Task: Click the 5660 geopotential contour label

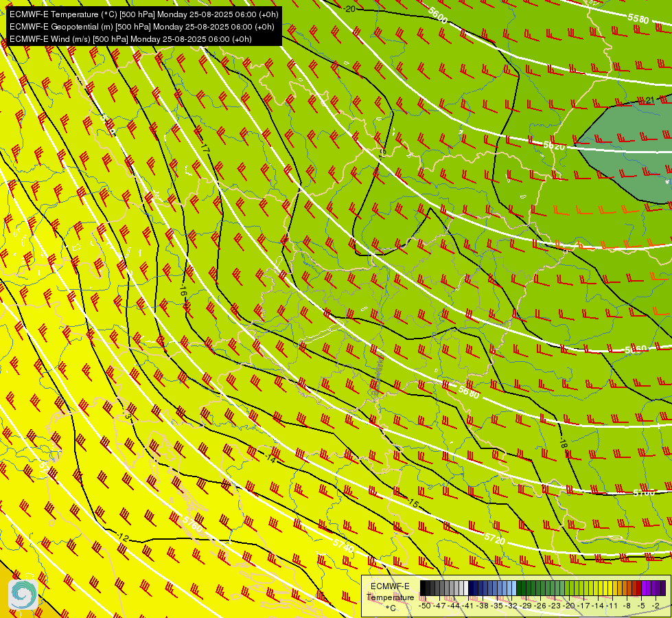Action: [x=636, y=350]
